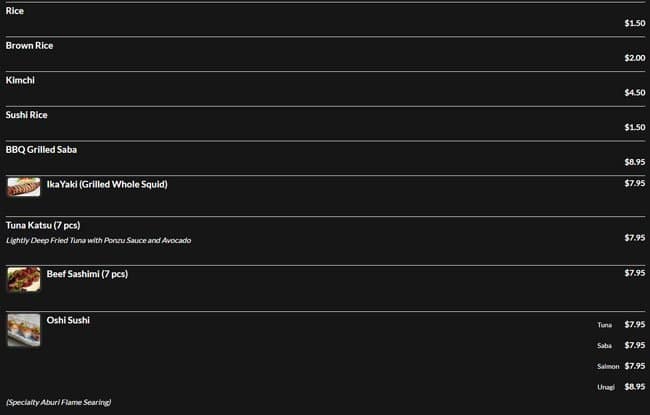Click the Tuna Katsu (7 pcs) title
The width and height of the screenshot is (650, 415).
pyautogui.click(x=43, y=225)
